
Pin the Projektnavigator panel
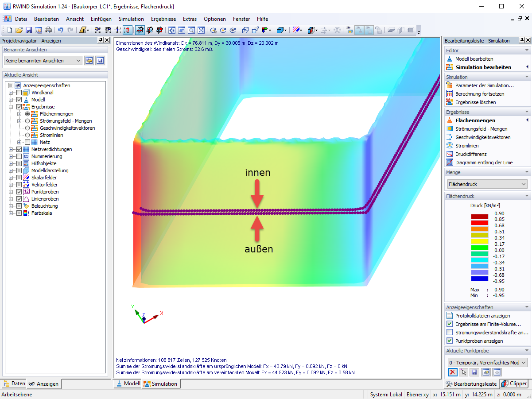click(x=101, y=40)
